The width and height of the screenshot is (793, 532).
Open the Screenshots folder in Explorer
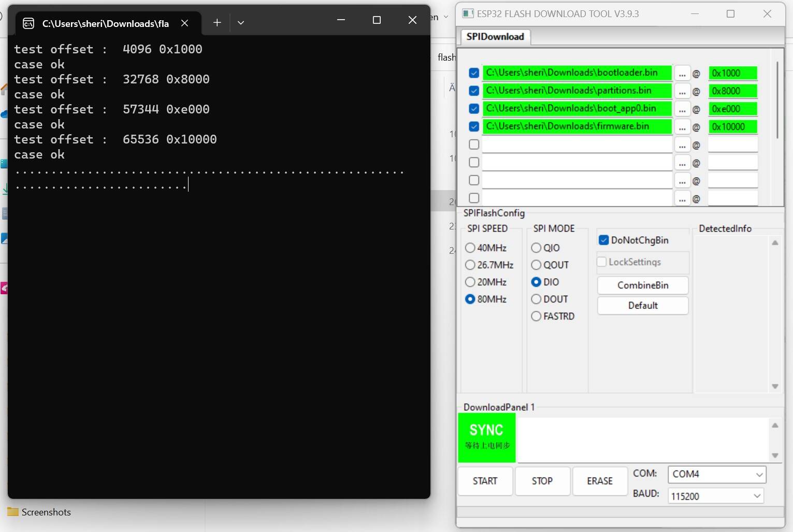coord(46,512)
